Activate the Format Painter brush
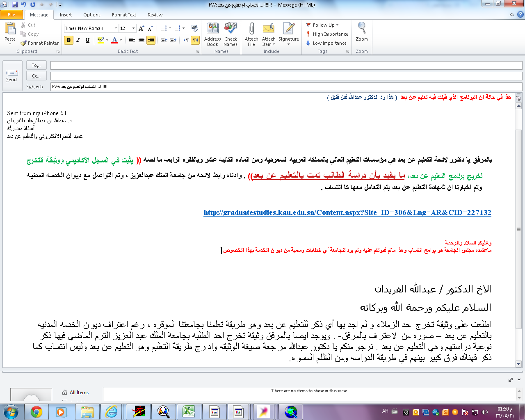Image resolution: width=525 pixels, height=420 pixels. pos(40,43)
